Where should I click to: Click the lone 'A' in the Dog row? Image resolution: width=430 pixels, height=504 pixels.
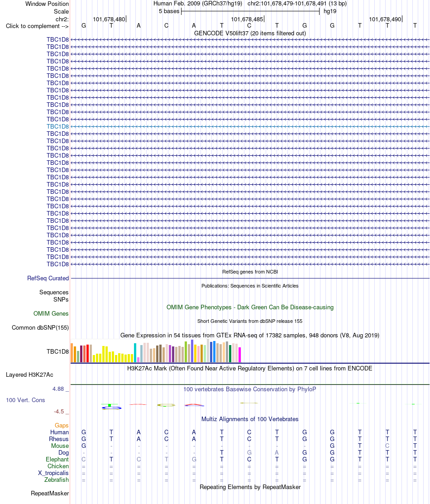[x=277, y=452]
